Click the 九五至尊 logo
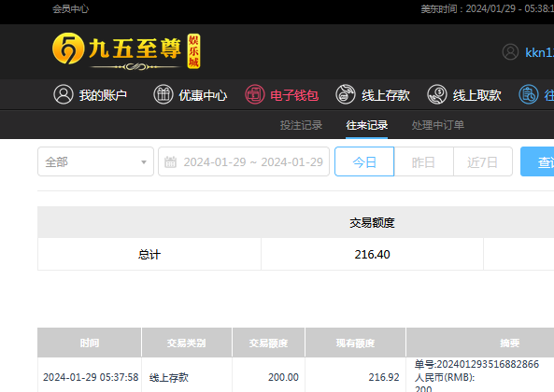554x392 pixels. [126, 50]
